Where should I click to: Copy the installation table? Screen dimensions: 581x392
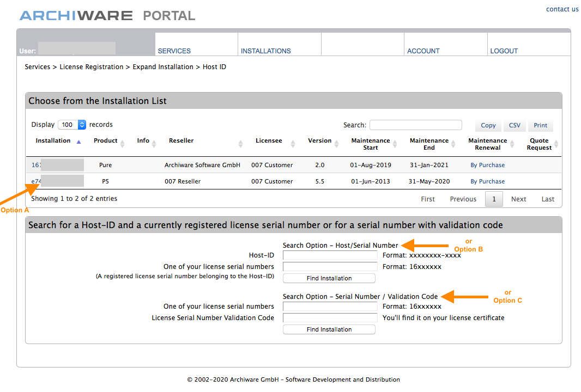(488, 125)
